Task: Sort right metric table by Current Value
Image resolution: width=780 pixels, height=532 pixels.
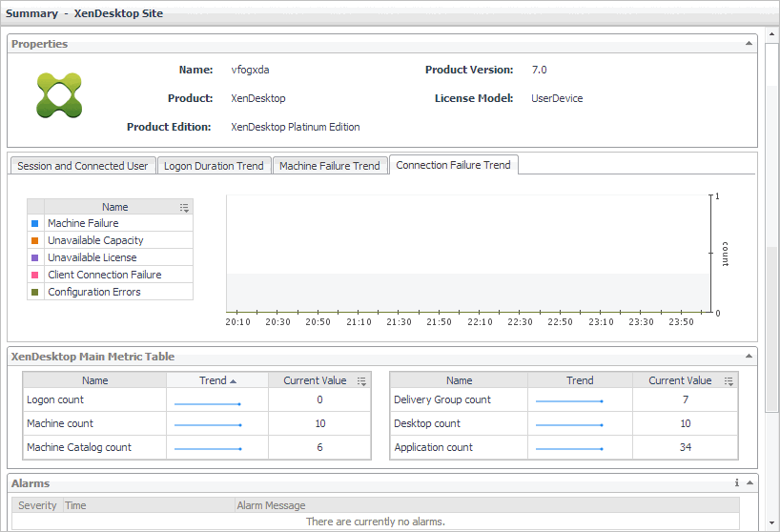Action: click(x=680, y=380)
